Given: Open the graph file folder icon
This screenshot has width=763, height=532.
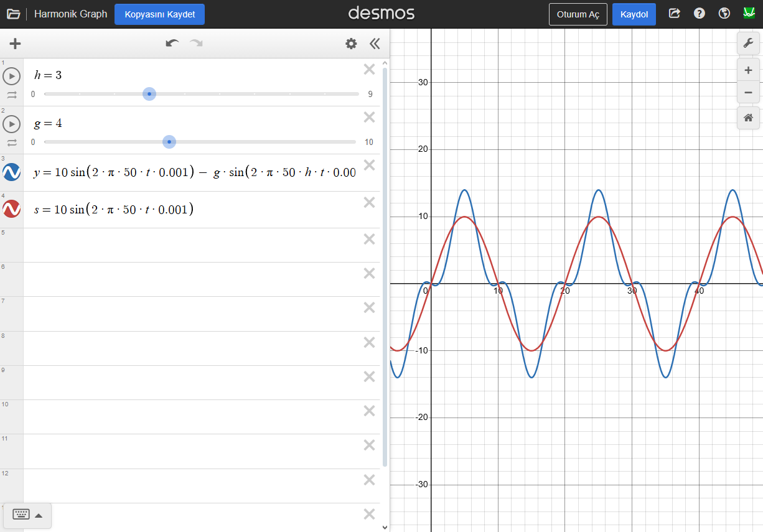Looking at the screenshot, I should click(13, 14).
